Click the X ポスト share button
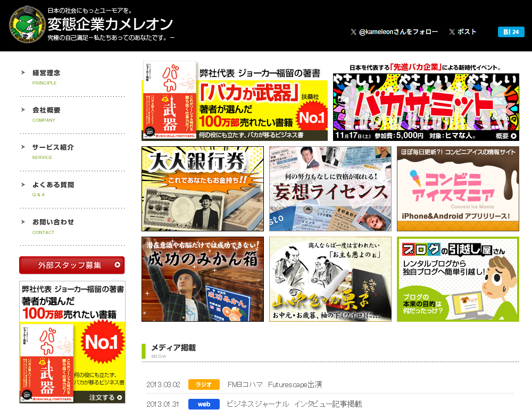Viewport: 532px width, 410px height. (x=463, y=32)
